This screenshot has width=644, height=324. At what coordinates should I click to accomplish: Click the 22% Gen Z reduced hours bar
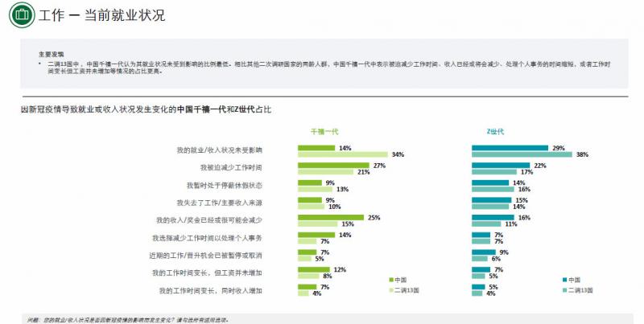[x=501, y=166]
